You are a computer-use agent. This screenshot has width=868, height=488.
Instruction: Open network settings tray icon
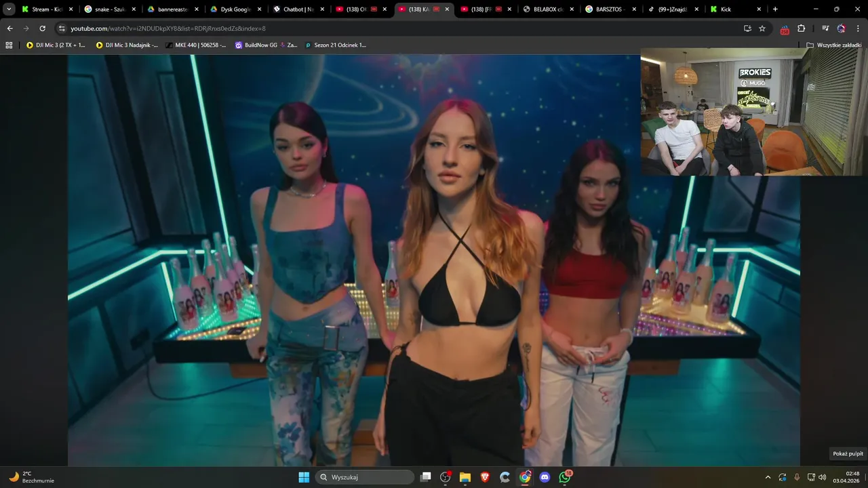pos(811,477)
